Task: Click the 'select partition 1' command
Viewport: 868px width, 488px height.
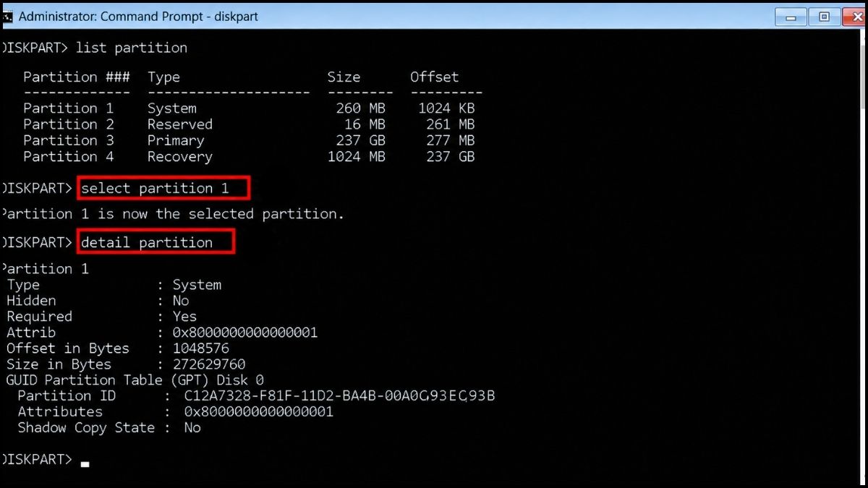Action: tap(155, 188)
